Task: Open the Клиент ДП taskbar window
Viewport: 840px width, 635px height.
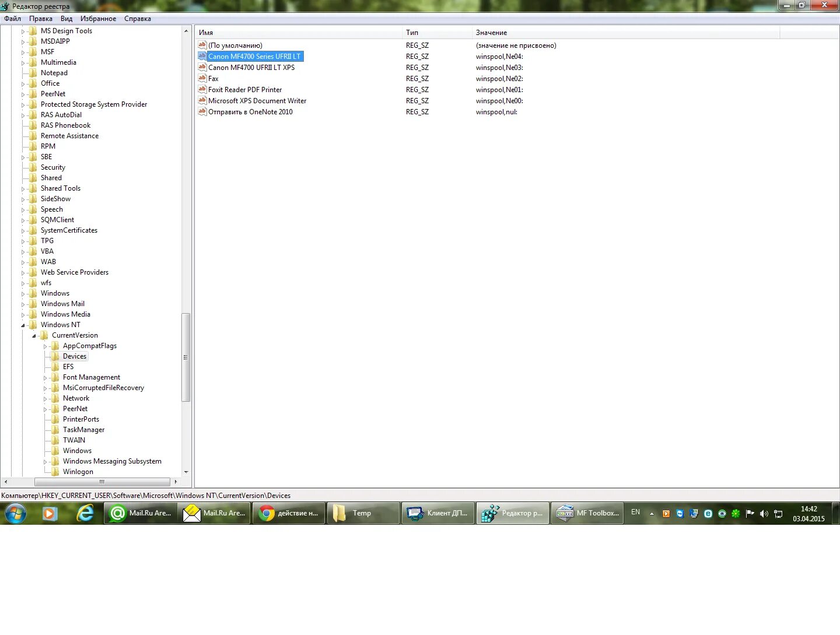Action: pos(437,513)
